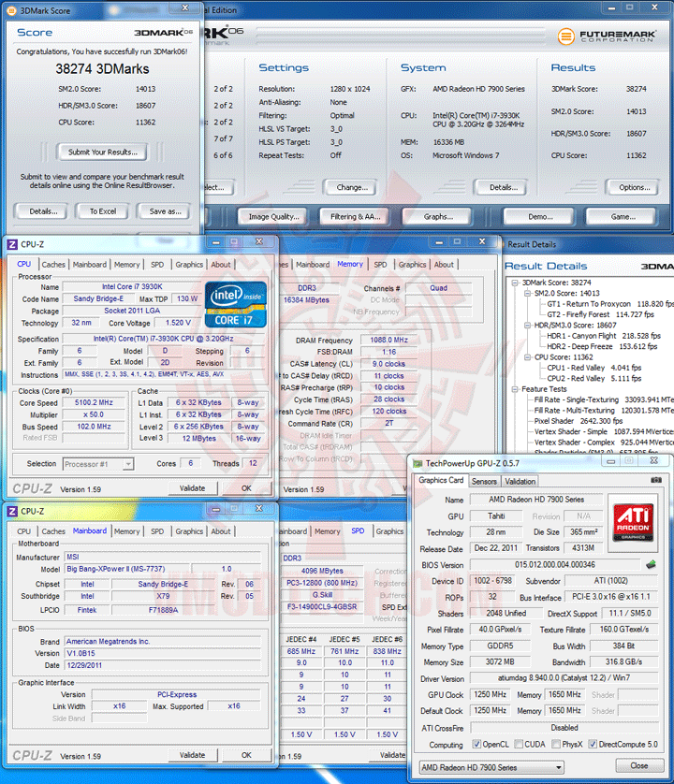Viewport: 674px width, 784px height.
Task: Click the Futuremark orange logo icon
Action: click(566, 36)
